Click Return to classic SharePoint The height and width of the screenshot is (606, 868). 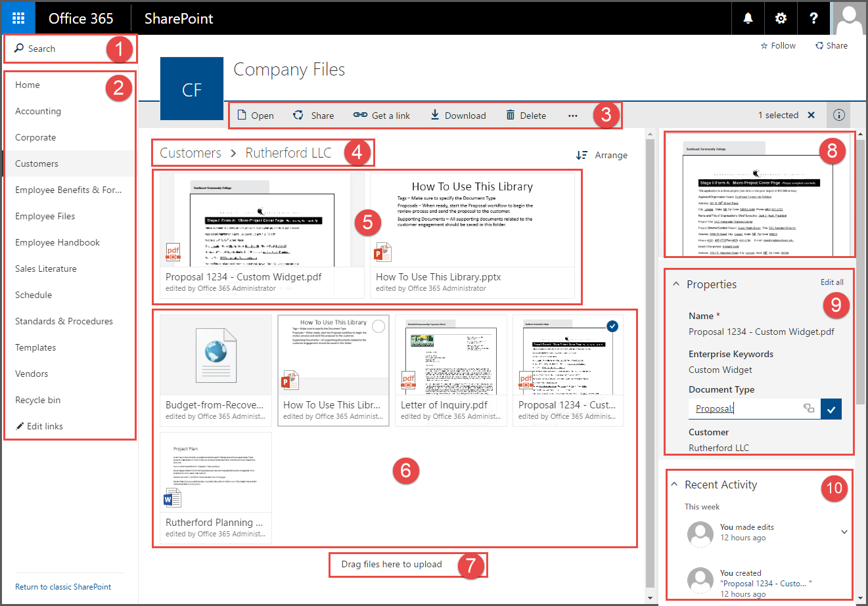[63, 587]
